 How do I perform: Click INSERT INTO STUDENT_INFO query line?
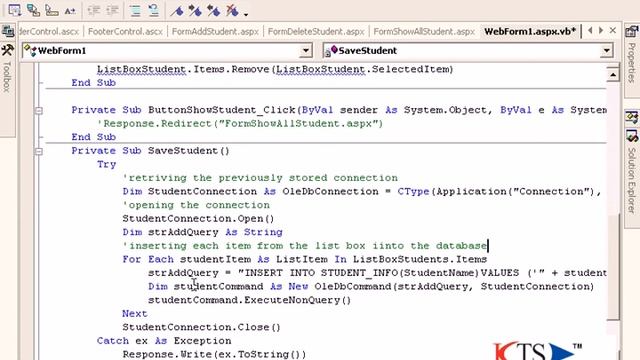(x=377, y=273)
